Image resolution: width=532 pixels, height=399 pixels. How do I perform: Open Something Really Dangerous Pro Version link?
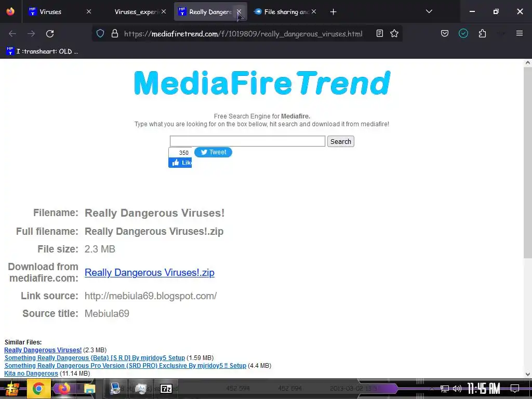click(x=125, y=365)
